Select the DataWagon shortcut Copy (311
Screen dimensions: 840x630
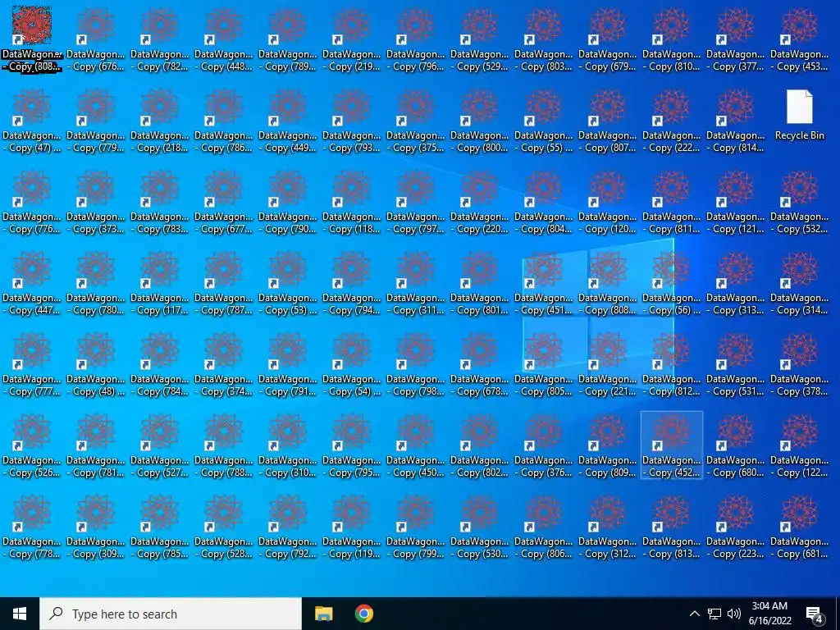(416, 284)
